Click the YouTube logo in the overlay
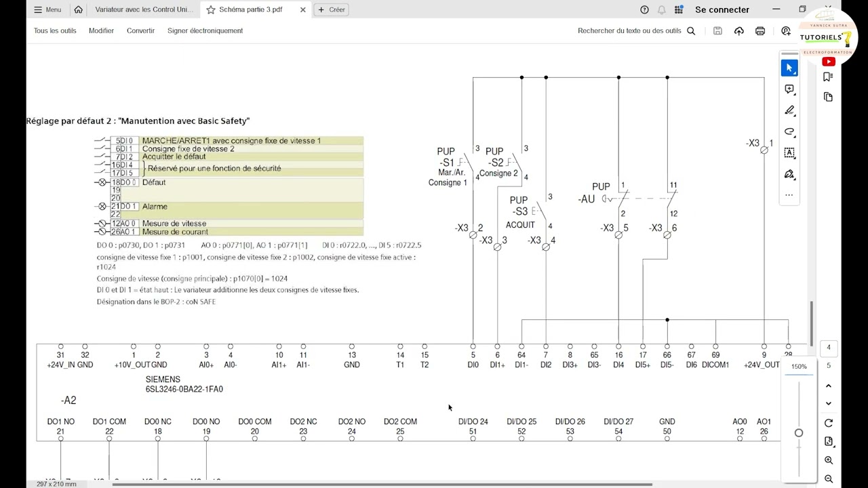The image size is (868, 488). pyautogui.click(x=828, y=62)
